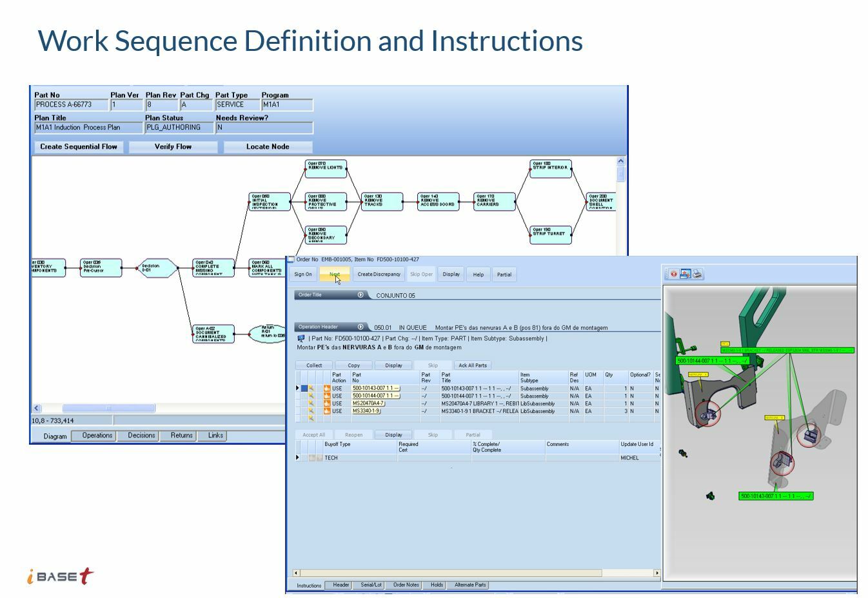The width and height of the screenshot is (868, 598).
Task: Switch to the Operations tab
Action: (x=97, y=436)
